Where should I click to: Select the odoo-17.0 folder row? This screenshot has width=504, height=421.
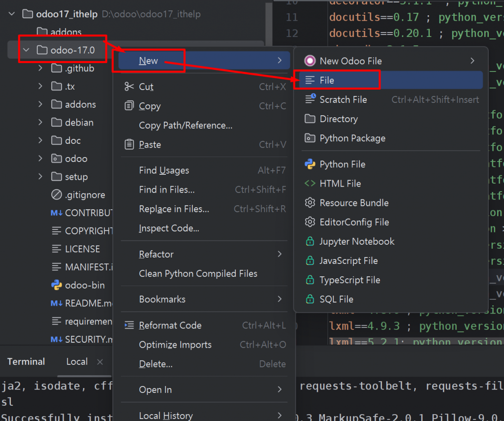tap(135, 50)
